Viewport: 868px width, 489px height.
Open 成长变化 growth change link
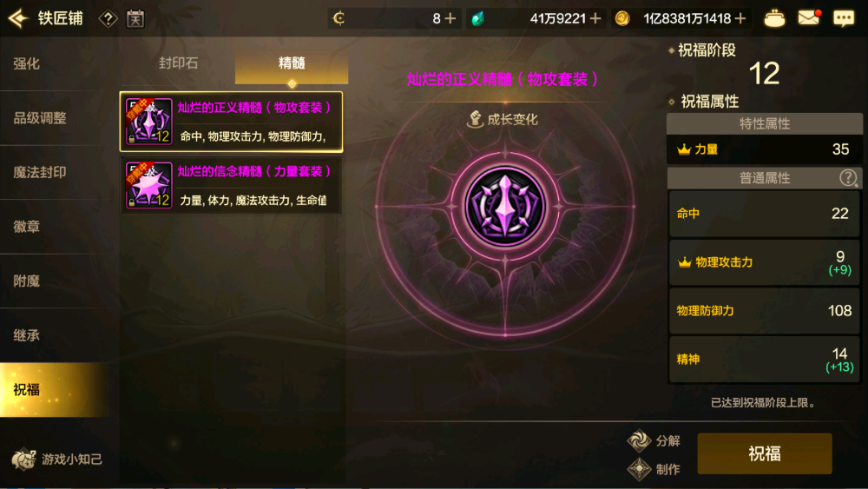point(503,119)
